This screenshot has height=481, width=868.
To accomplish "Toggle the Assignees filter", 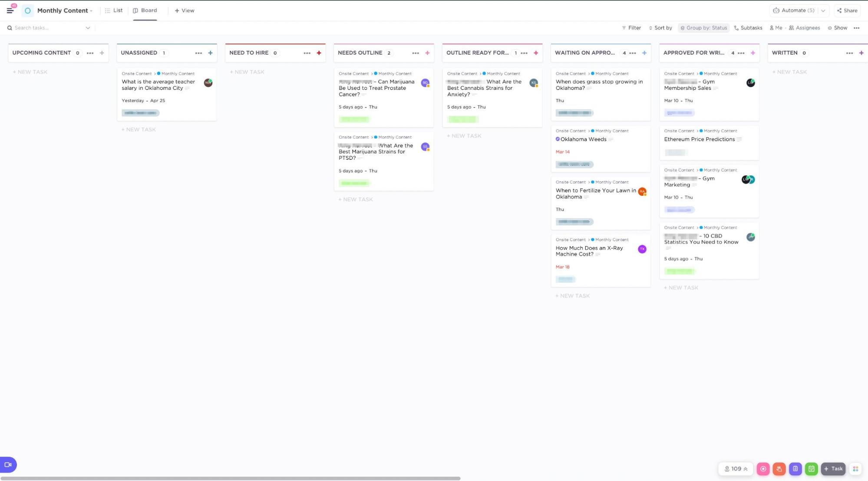I will 804,28.
